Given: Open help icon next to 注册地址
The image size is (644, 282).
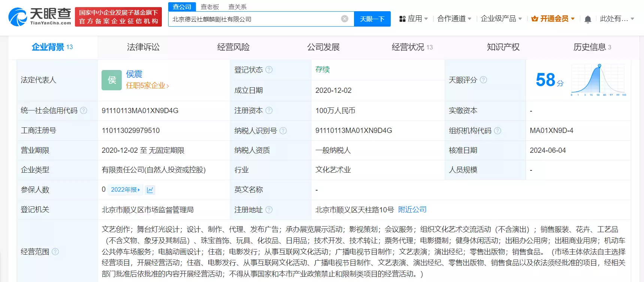Looking at the screenshot, I should coord(269,210).
